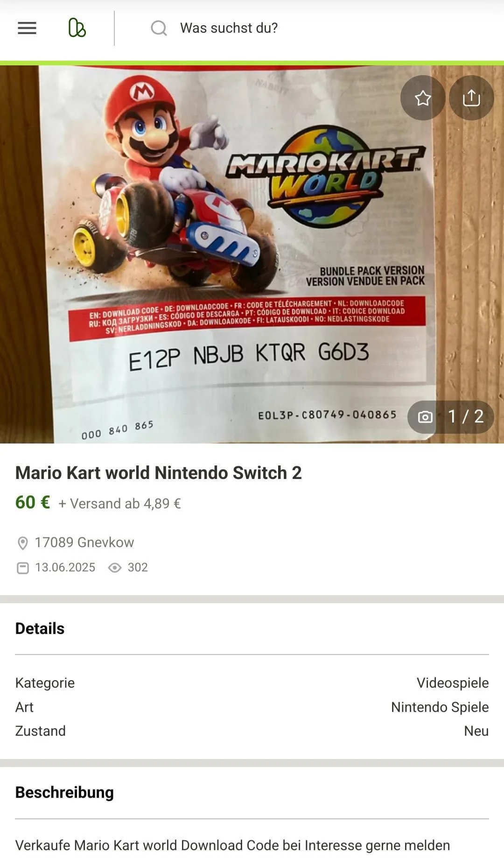Viewport: 504px width, 858px height.
Task: Share this listing via share icon
Action: pyautogui.click(x=471, y=98)
